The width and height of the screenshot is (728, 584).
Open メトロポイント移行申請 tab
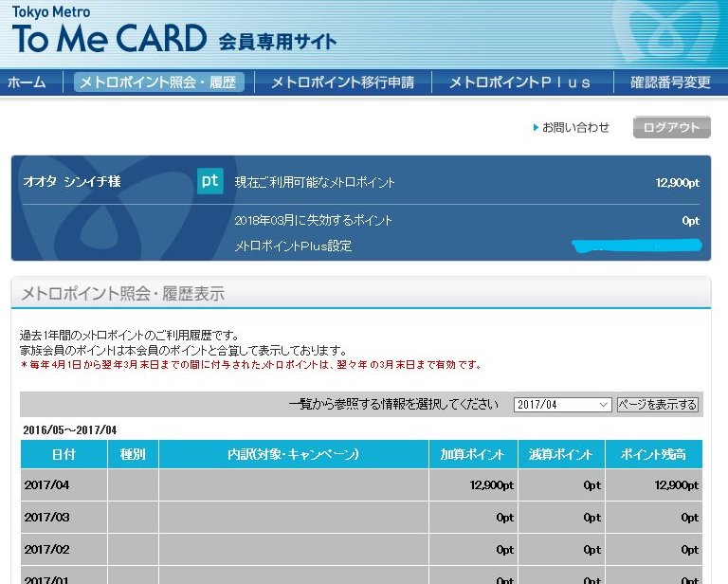[x=342, y=82]
